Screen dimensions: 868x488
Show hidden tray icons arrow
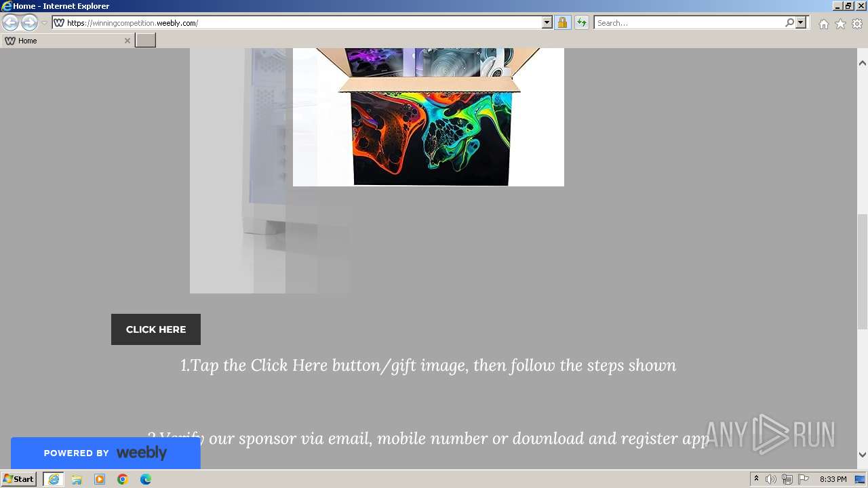pyautogui.click(x=756, y=479)
